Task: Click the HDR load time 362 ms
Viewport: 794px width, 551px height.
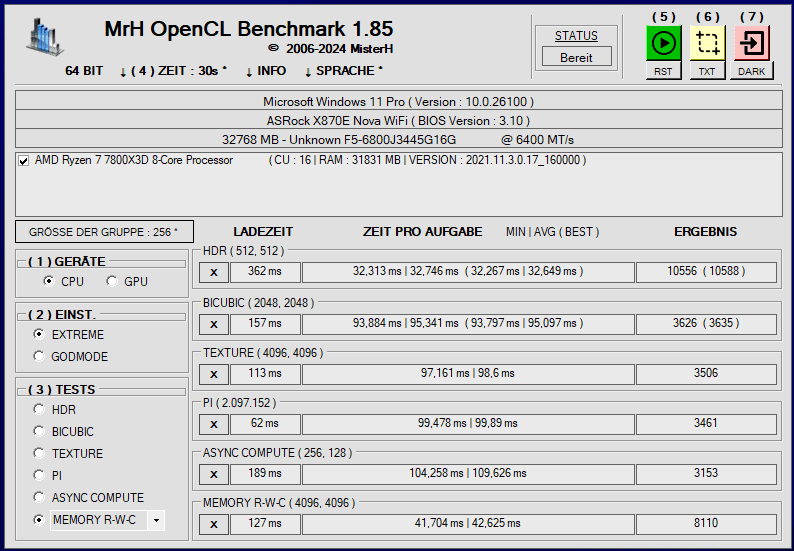Action: [265, 271]
